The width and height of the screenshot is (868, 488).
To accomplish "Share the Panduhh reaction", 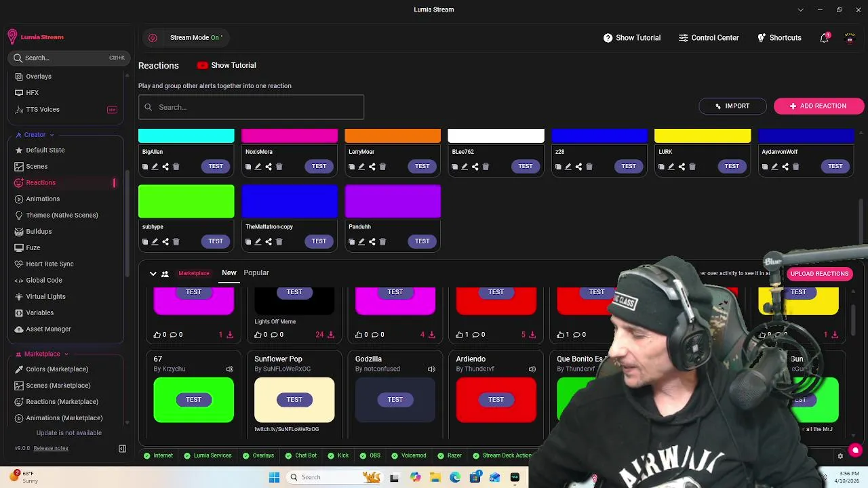I will (x=372, y=242).
